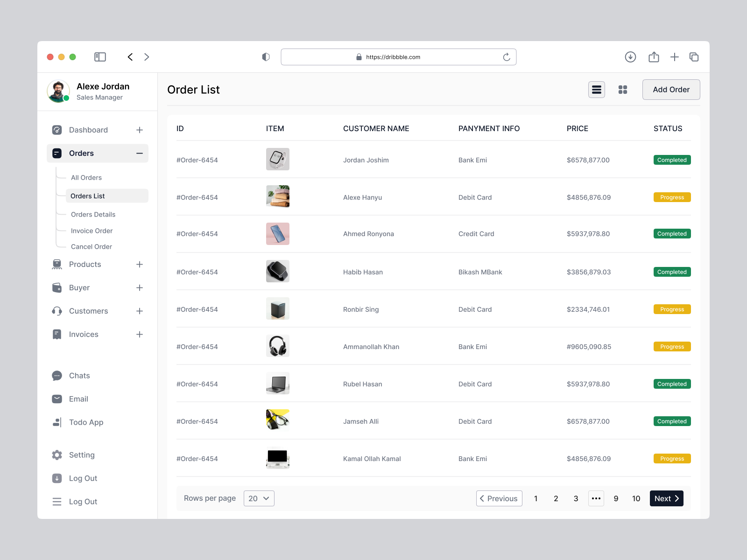This screenshot has height=560, width=747.
Task: Click the share icon in browser toolbar
Action: (x=654, y=57)
